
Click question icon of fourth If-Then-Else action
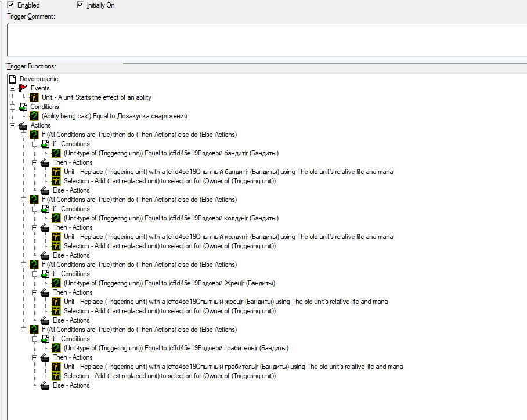34,330
